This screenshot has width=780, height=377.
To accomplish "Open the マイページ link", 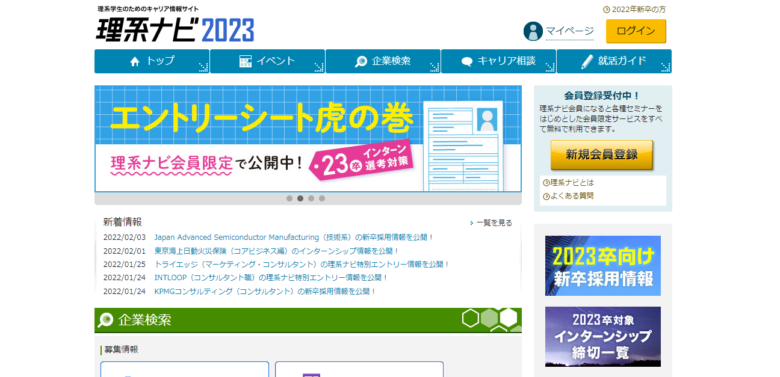I will pyautogui.click(x=570, y=31).
